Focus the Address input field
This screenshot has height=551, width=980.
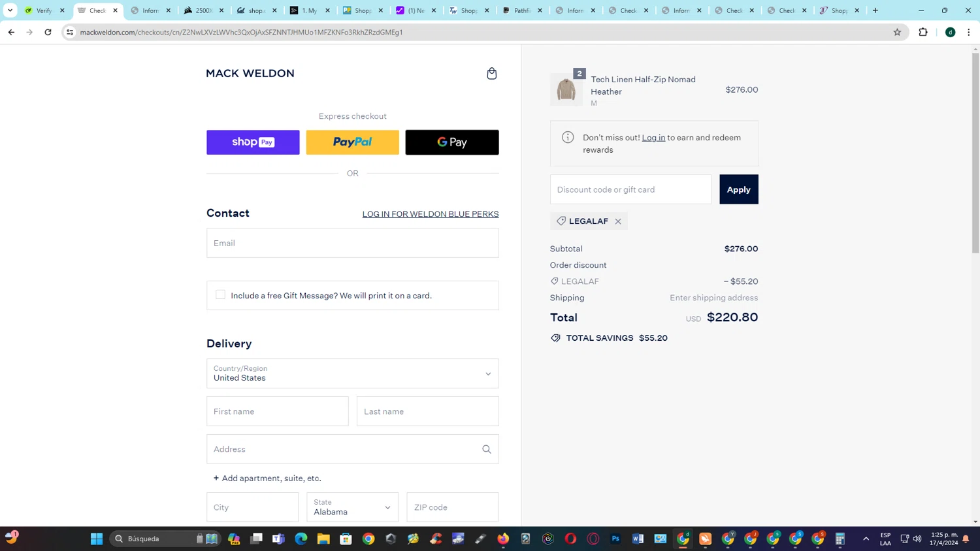coord(353,449)
